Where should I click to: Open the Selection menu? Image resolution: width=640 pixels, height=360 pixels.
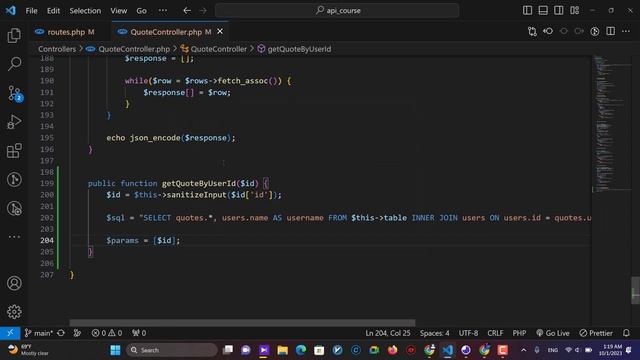click(x=85, y=11)
